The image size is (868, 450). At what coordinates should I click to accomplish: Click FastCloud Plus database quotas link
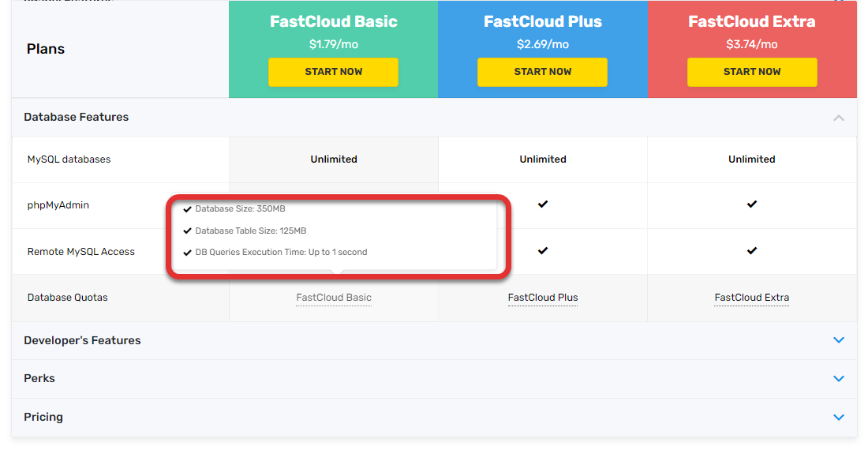click(x=543, y=298)
